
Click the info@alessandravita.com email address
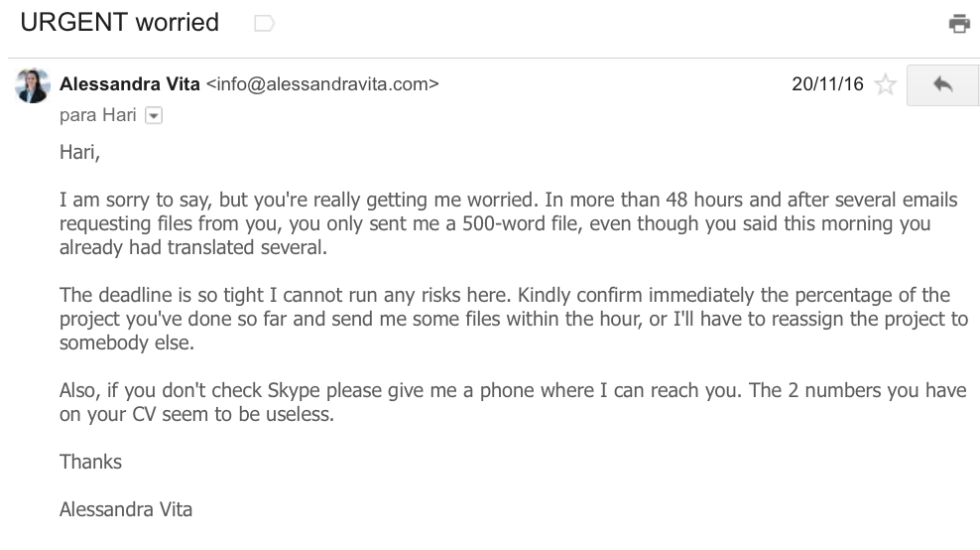click(x=322, y=83)
